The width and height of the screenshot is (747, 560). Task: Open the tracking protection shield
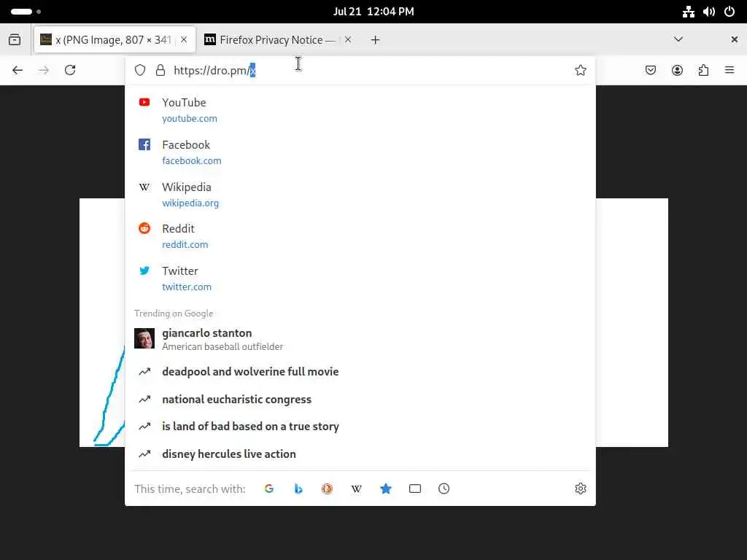pyautogui.click(x=139, y=71)
